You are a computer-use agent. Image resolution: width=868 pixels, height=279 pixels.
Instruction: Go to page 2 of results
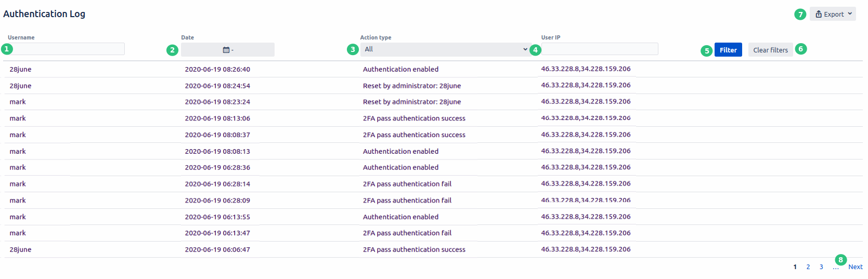pyautogui.click(x=808, y=267)
